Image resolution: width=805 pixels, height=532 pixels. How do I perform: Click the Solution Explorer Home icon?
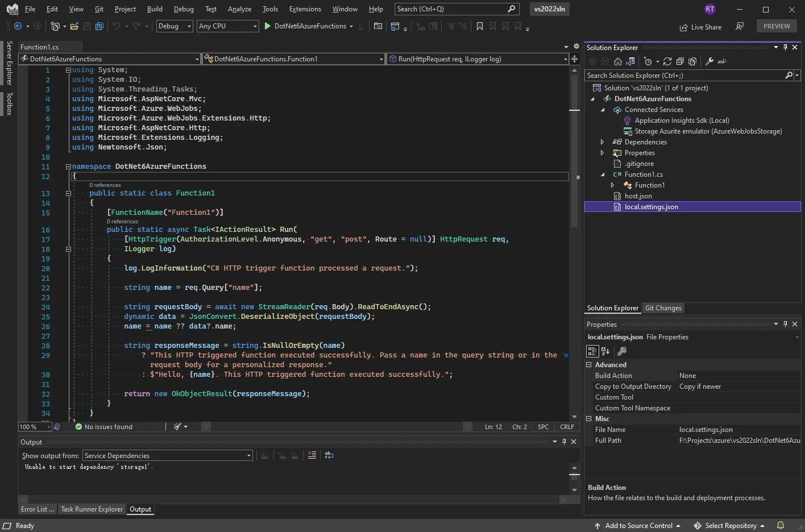point(618,61)
